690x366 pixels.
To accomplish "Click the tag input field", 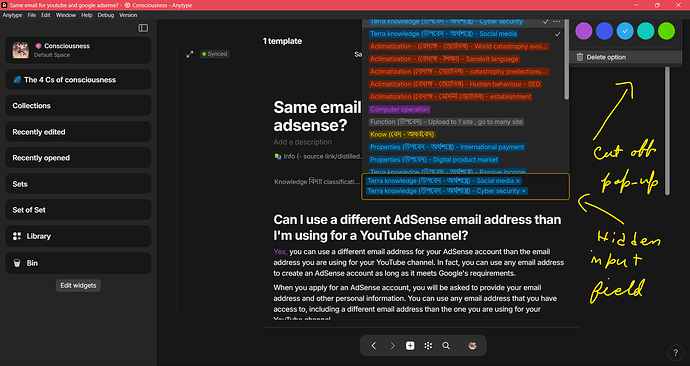I will click(x=466, y=187).
